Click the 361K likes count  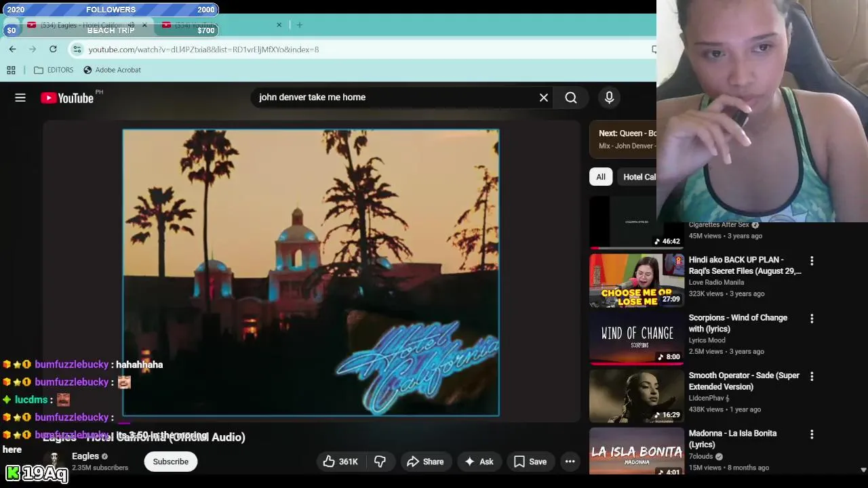click(348, 462)
